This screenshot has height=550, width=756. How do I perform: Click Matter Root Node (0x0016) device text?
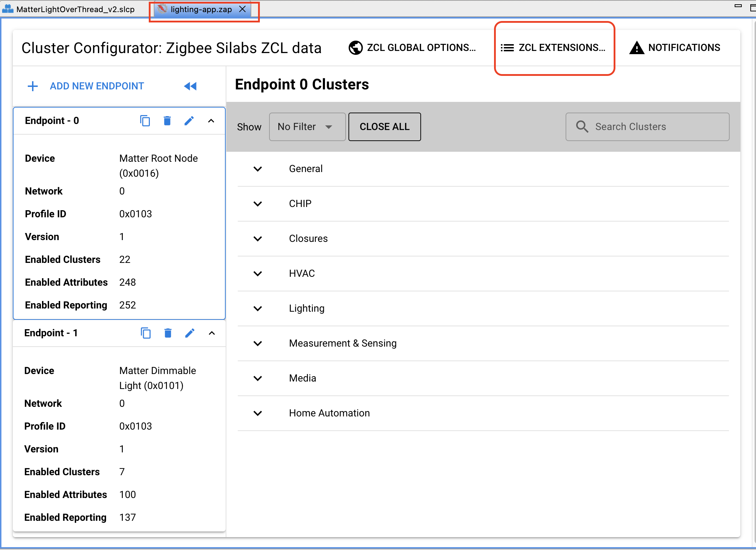point(158,166)
